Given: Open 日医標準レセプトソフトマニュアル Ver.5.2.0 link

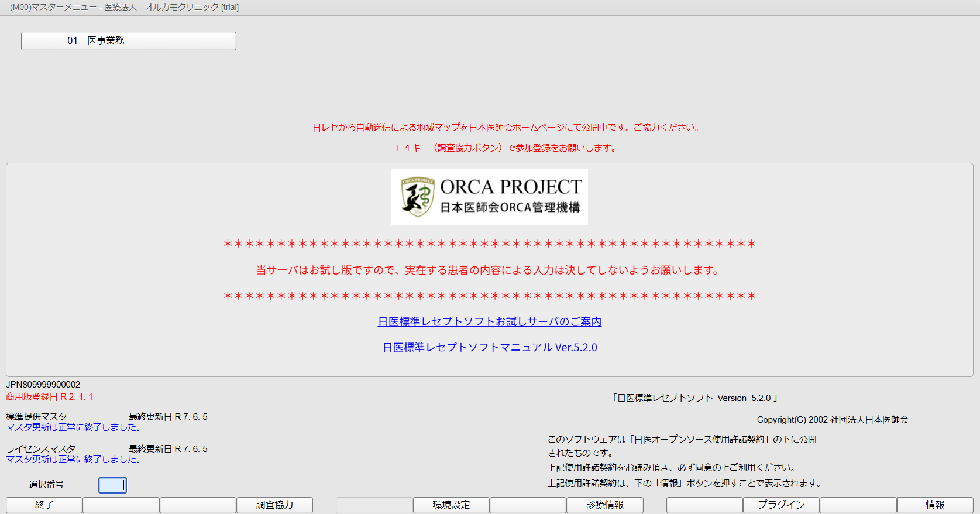Looking at the screenshot, I should [490, 347].
